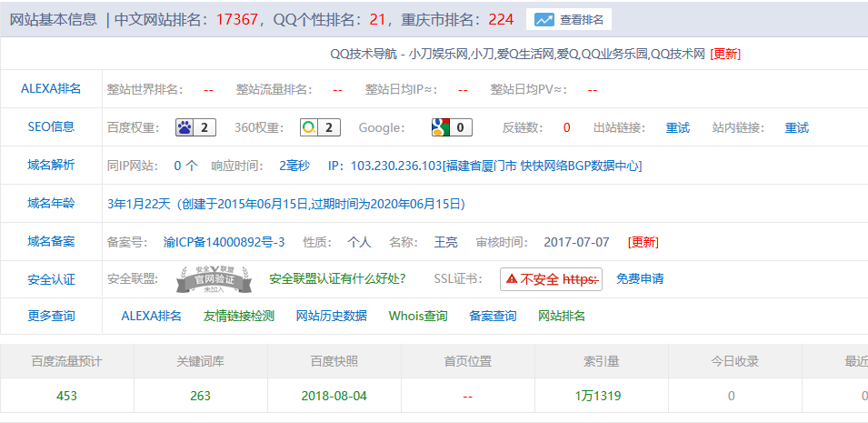
Task: Click the 重庆市排名 value 224
Action: point(501,20)
